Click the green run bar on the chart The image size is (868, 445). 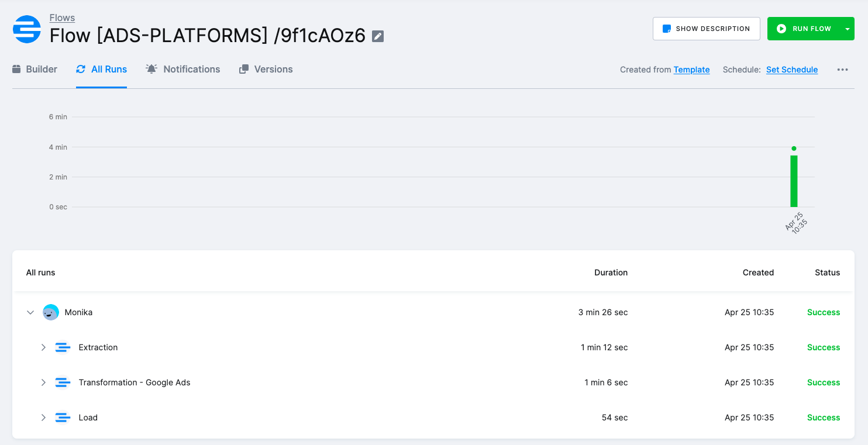coord(794,181)
